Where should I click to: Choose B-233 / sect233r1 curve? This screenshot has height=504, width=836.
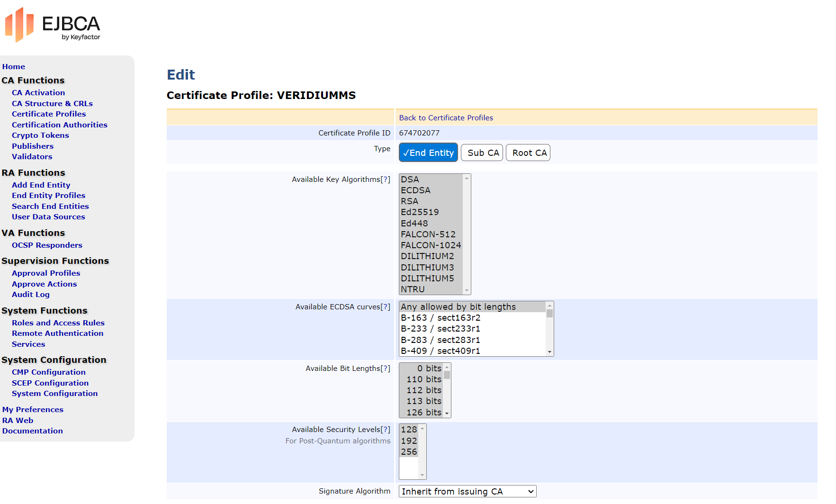(440, 329)
